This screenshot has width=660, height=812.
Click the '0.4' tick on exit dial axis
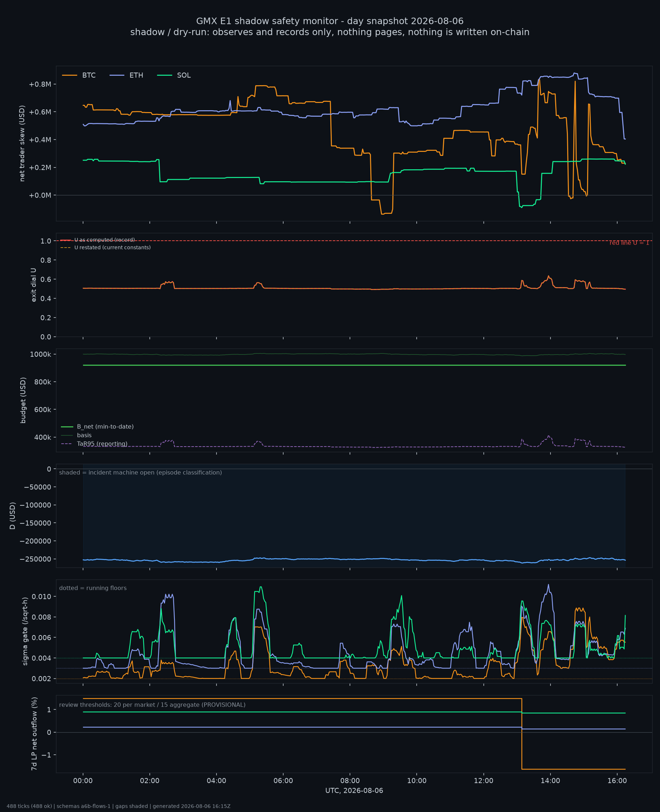[46, 299]
